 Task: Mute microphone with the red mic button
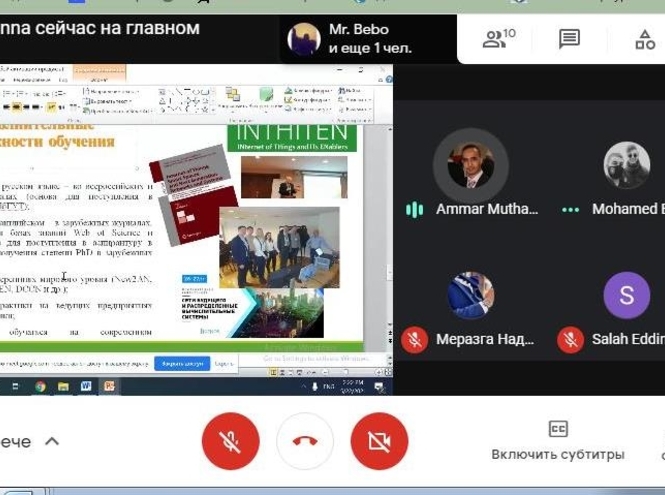pyautogui.click(x=230, y=441)
